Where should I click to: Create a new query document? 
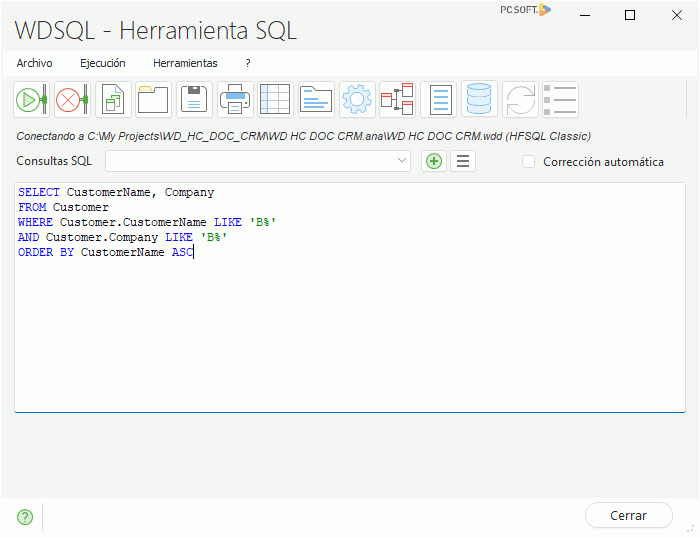click(113, 100)
